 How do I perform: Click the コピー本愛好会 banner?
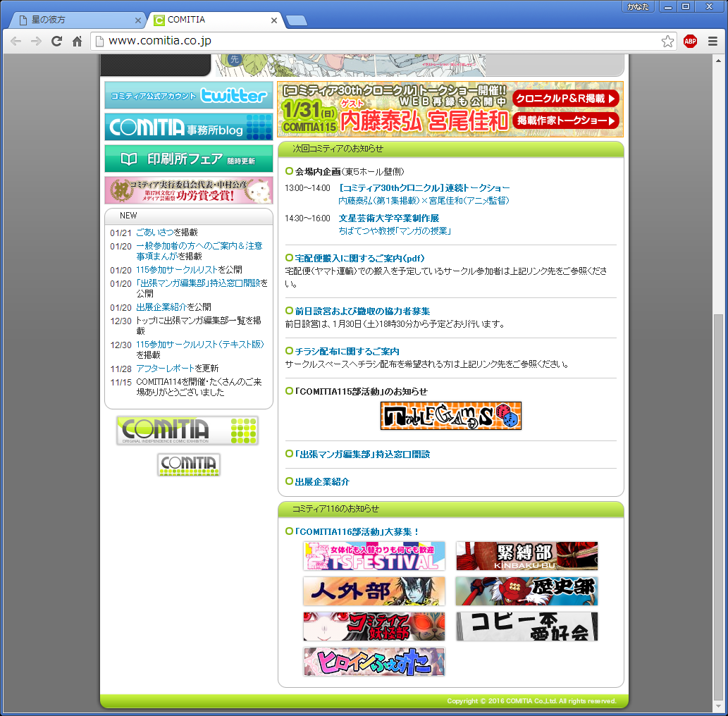(526, 626)
